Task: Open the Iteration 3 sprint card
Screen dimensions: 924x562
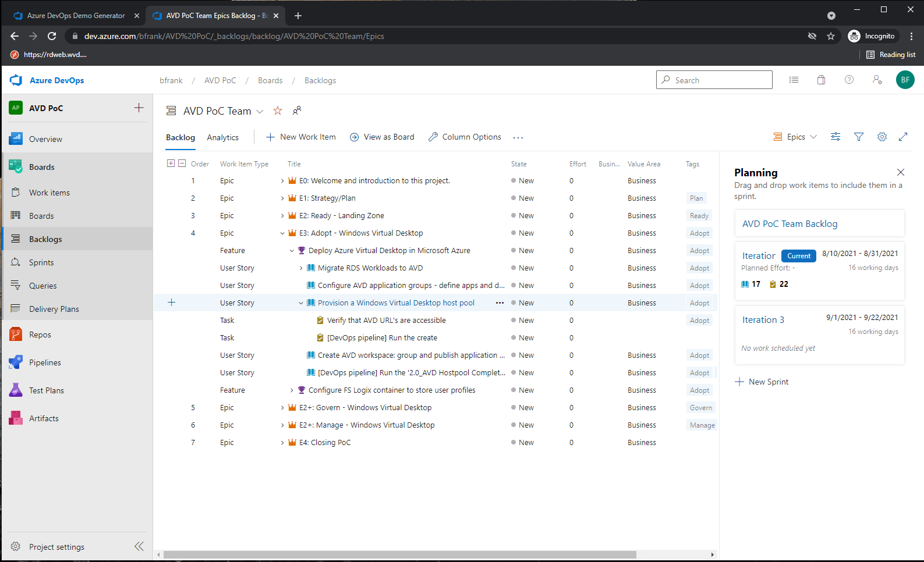Action: (820, 335)
